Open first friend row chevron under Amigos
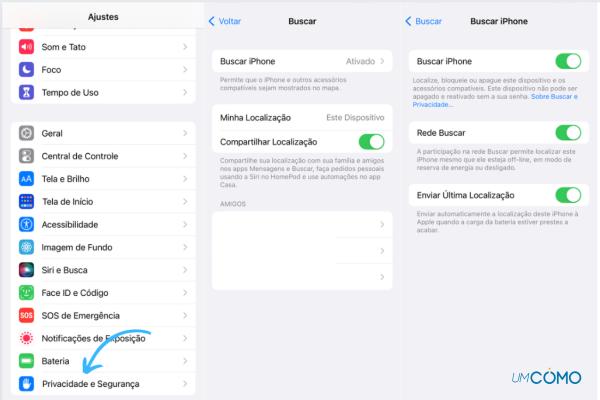The width and height of the screenshot is (600, 400). click(382, 224)
